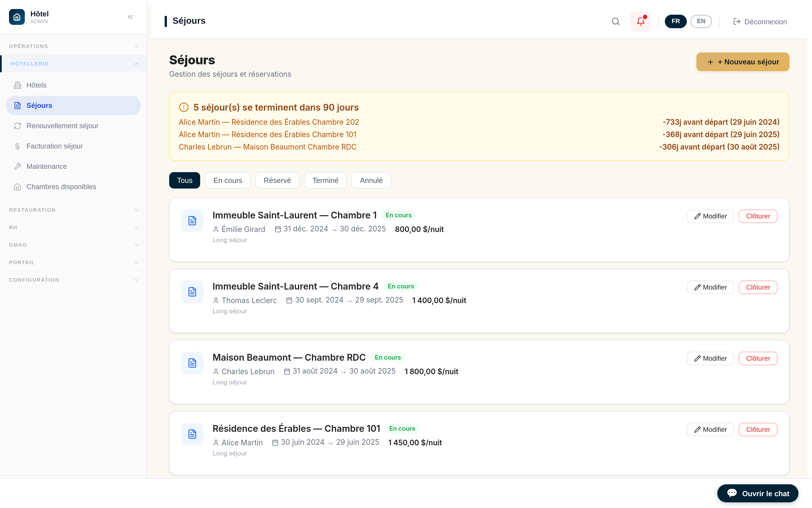The image size is (812, 508).
Task: Expand the RH section
Action: pyautogui.click(x=73, y=227)
